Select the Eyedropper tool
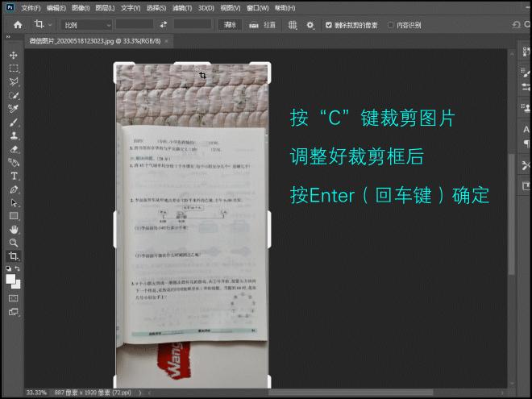 point(14,109)
